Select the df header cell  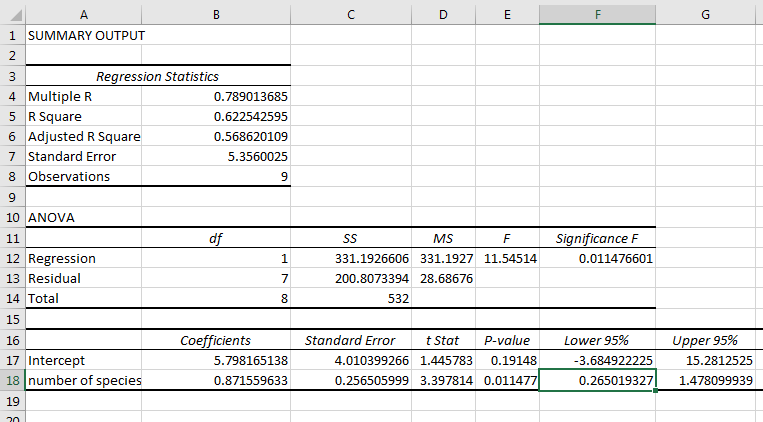(216, 239)
